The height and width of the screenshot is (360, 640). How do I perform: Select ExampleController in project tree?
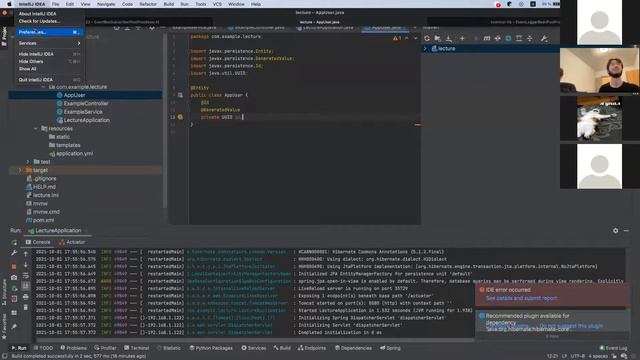[x=86, y=104]
